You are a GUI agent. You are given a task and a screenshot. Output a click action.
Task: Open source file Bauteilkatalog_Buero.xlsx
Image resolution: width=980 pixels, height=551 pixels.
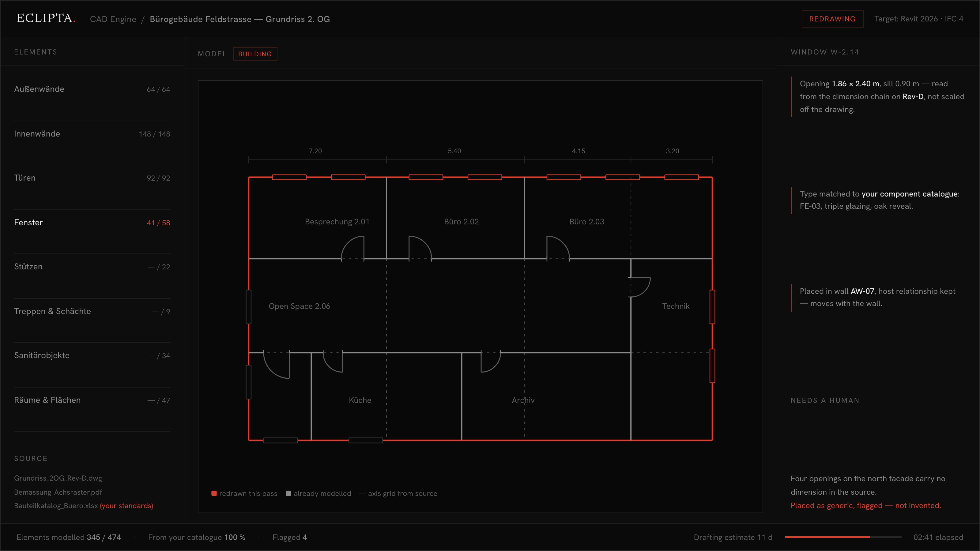(x=56, y=506)
